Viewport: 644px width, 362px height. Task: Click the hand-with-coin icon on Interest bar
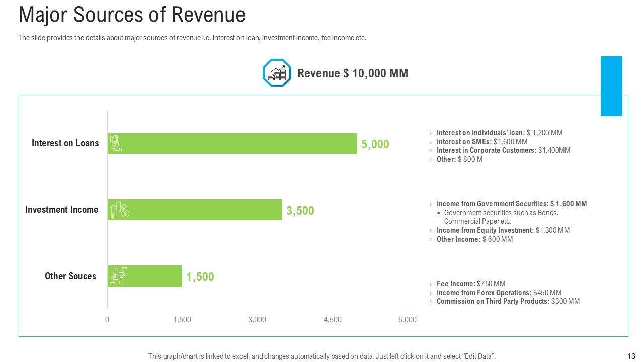[116, 143]
